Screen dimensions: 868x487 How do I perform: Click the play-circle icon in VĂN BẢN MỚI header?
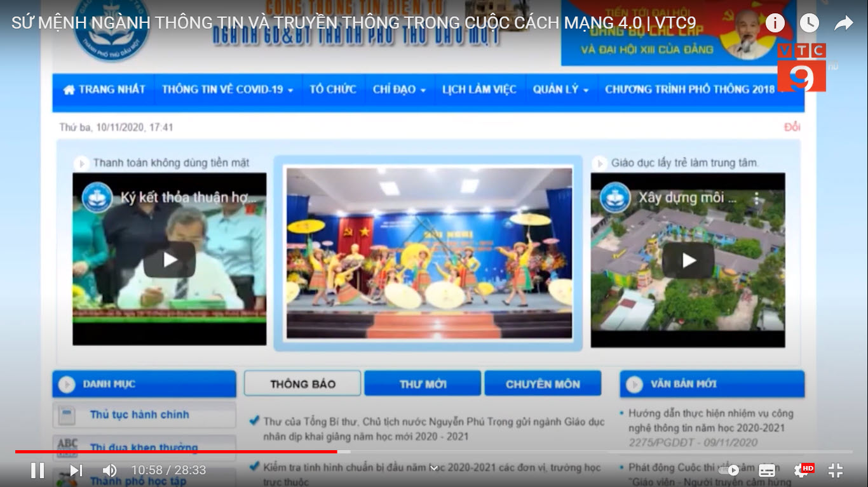click(634, 384)
